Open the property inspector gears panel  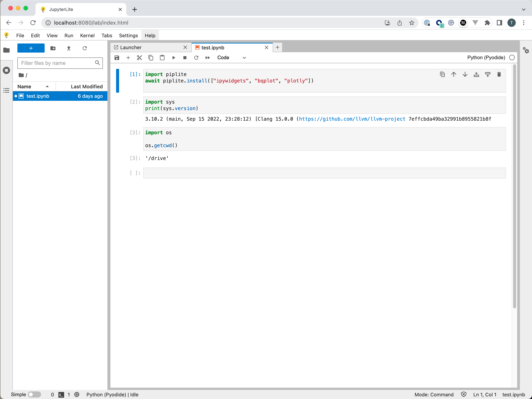pyautogui.click(x=526, y=50)
